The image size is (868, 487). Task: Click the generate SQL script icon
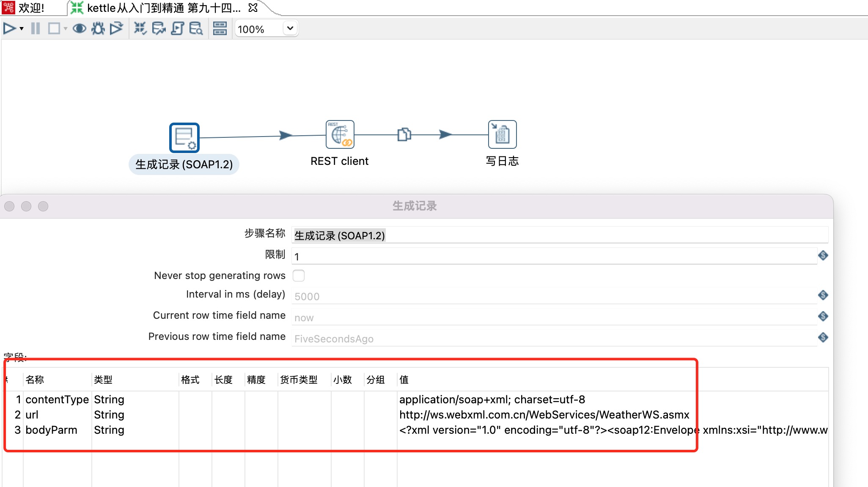click(178, 29)
